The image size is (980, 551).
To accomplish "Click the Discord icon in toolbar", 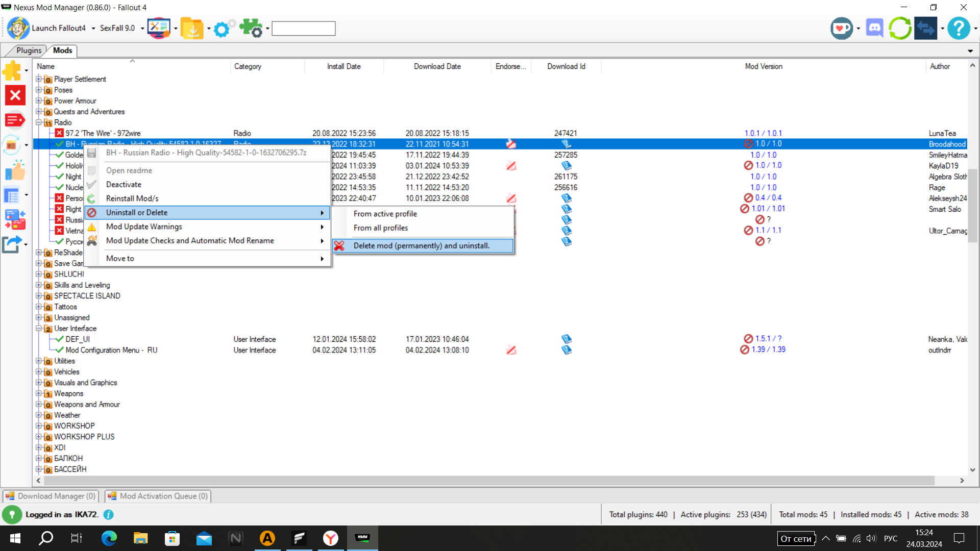I will (x=874, y=28).
